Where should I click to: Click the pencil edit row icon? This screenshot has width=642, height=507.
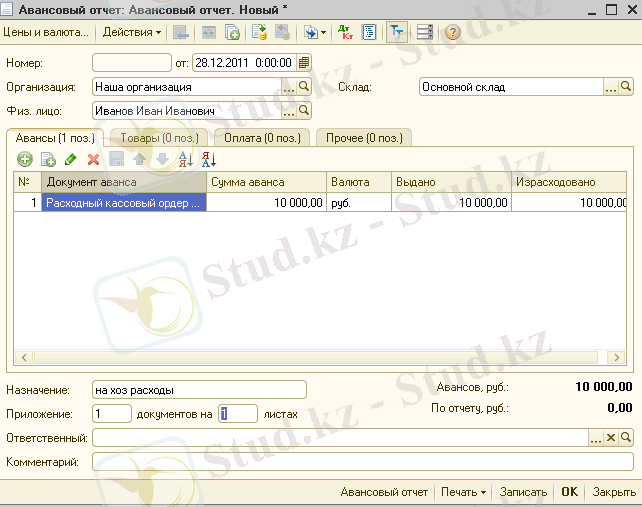pyautogui.click(x=70, y=159)
